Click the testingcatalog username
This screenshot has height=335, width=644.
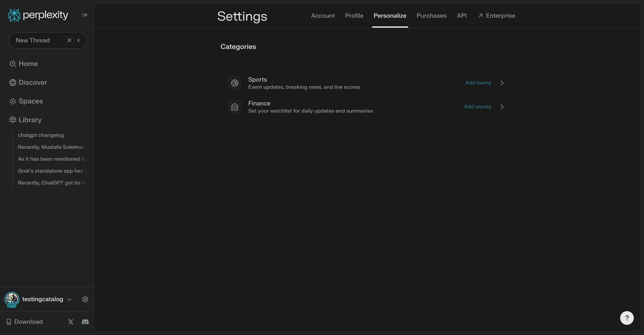[x=43, y=299]
